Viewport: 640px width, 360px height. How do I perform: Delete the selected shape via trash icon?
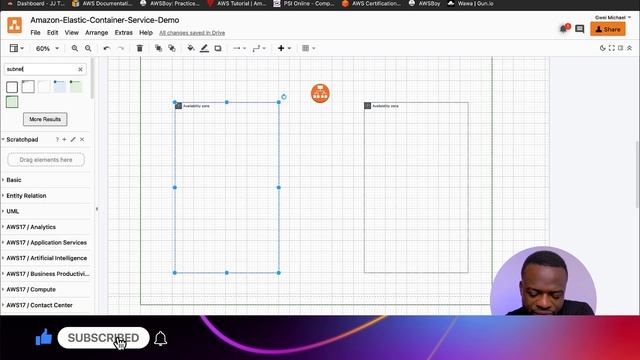140,48
